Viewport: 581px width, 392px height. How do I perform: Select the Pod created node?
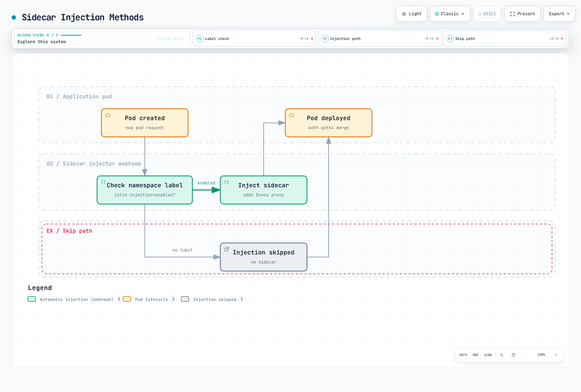click(145, 123)
